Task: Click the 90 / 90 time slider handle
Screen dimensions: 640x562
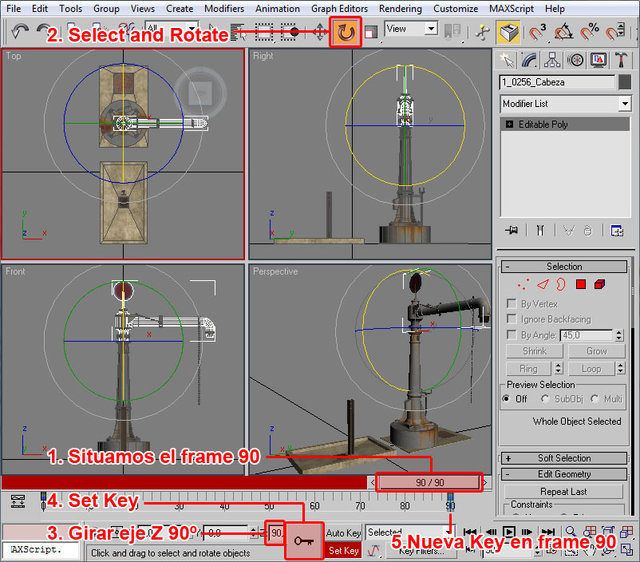Action: [x=429, y=483]
